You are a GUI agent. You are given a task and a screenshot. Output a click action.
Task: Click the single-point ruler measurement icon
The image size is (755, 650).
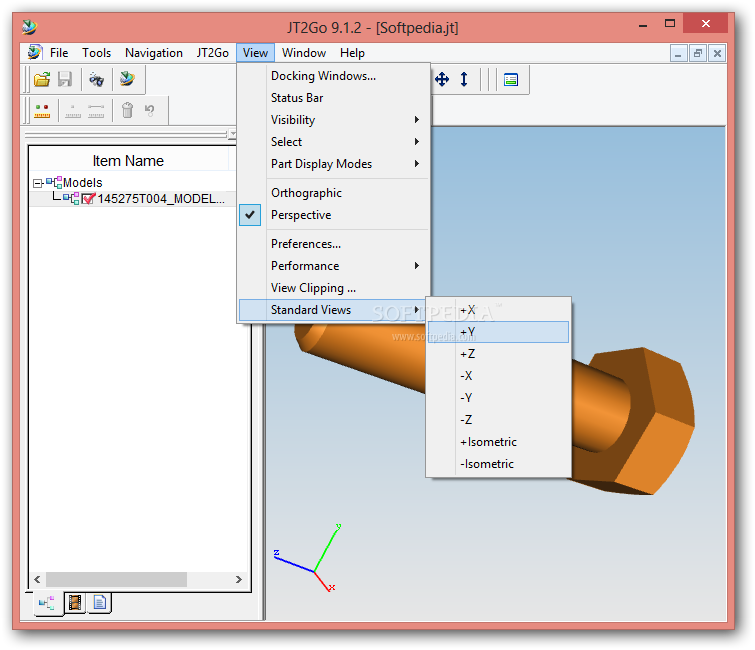click(73, 111)
